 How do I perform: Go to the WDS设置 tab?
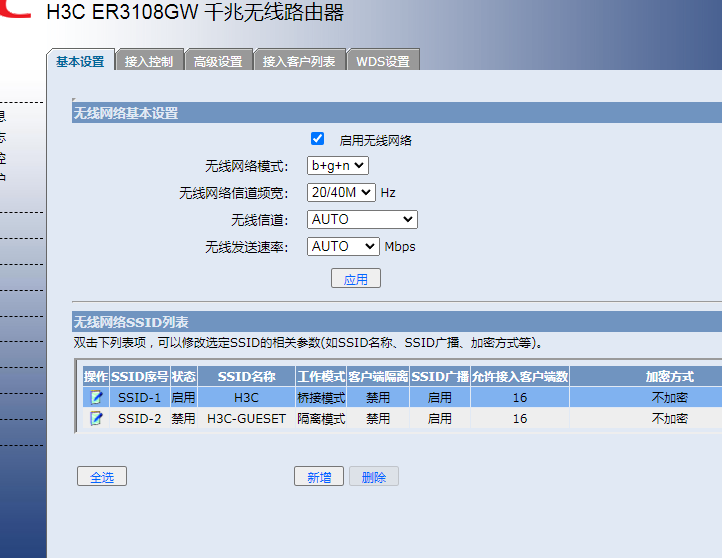[383, 61]
